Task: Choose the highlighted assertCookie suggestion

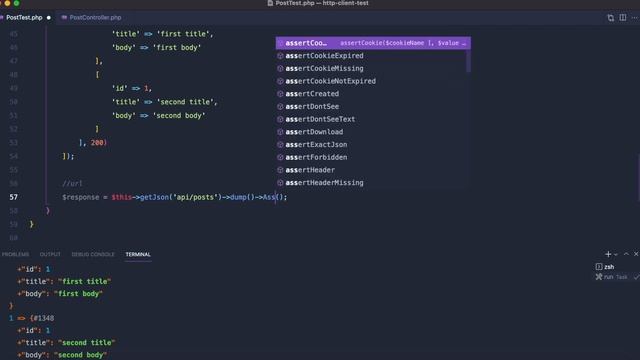Action: (x=373, y=43)
